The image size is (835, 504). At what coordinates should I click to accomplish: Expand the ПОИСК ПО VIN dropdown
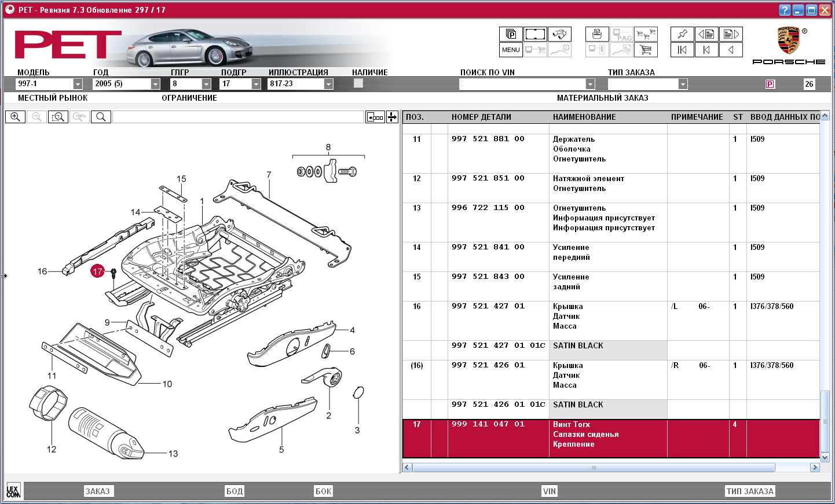coord(590,84)
